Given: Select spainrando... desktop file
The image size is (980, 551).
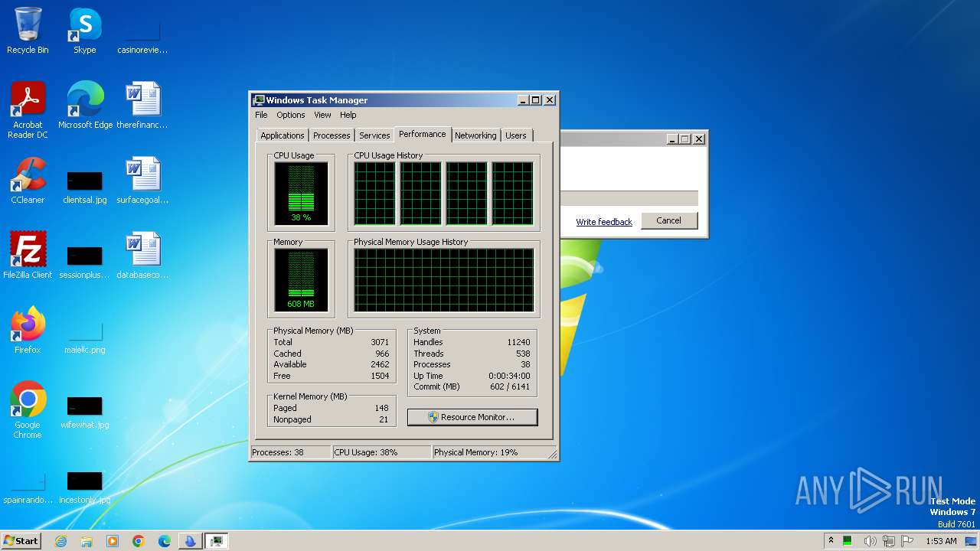Looking at the screenshot, I should [x=28, y=487].
